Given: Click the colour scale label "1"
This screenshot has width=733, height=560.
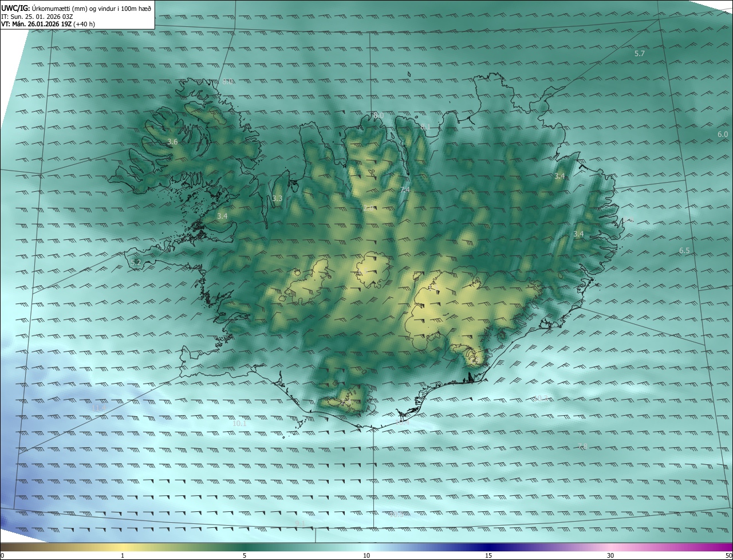Looking at the screenshot, I should click(x=123, y=556).
